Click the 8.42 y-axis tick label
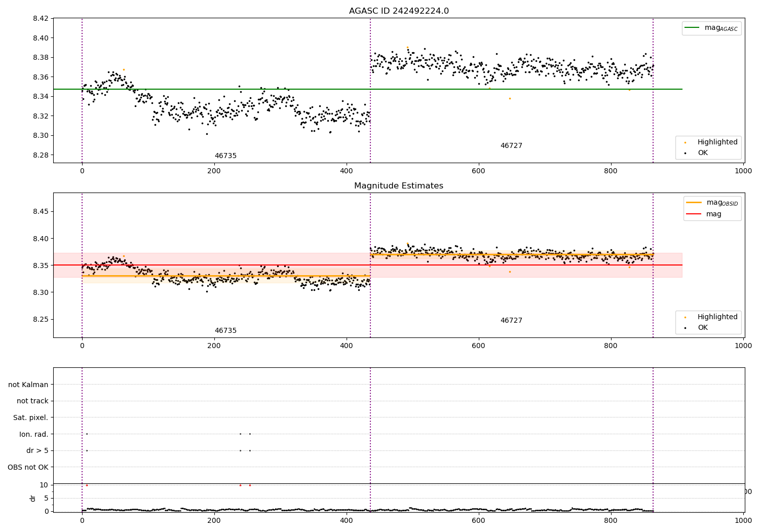Screen dimensions: 760x532 [x=41, y=19]
